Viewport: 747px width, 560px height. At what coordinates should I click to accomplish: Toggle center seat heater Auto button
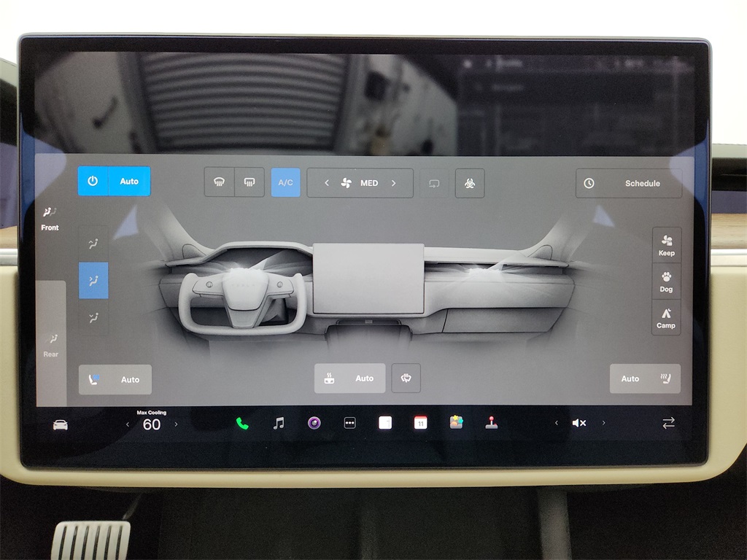[349, 378]
